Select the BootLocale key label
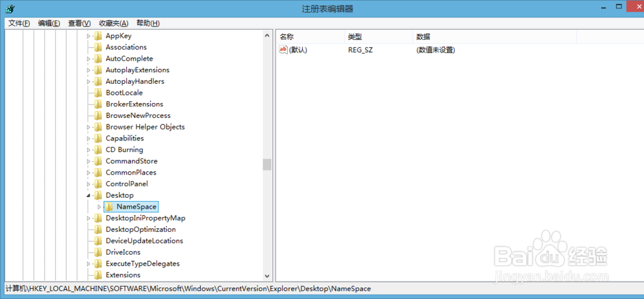Screen dimensions: 644x299 tap(124, 93)
